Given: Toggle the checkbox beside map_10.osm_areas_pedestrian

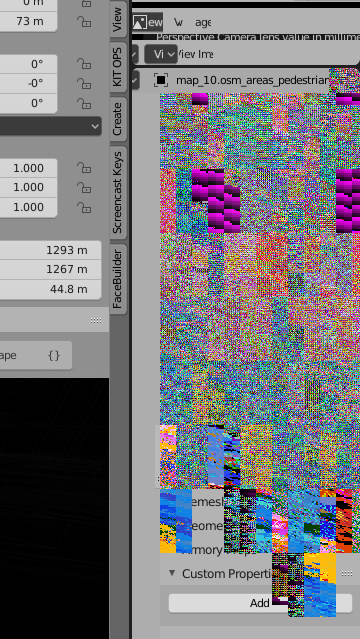Looking at the screenshot, I should point(135,80).
